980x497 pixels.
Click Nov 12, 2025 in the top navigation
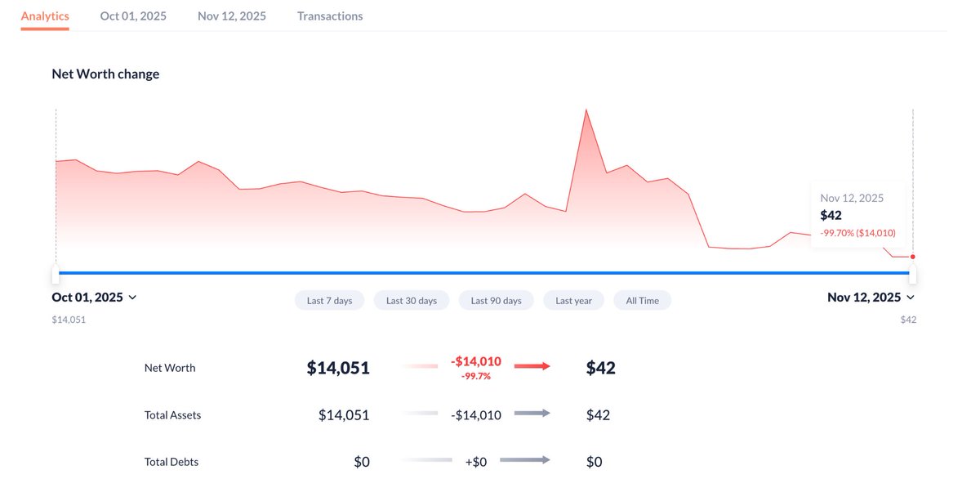coord(231,16)
